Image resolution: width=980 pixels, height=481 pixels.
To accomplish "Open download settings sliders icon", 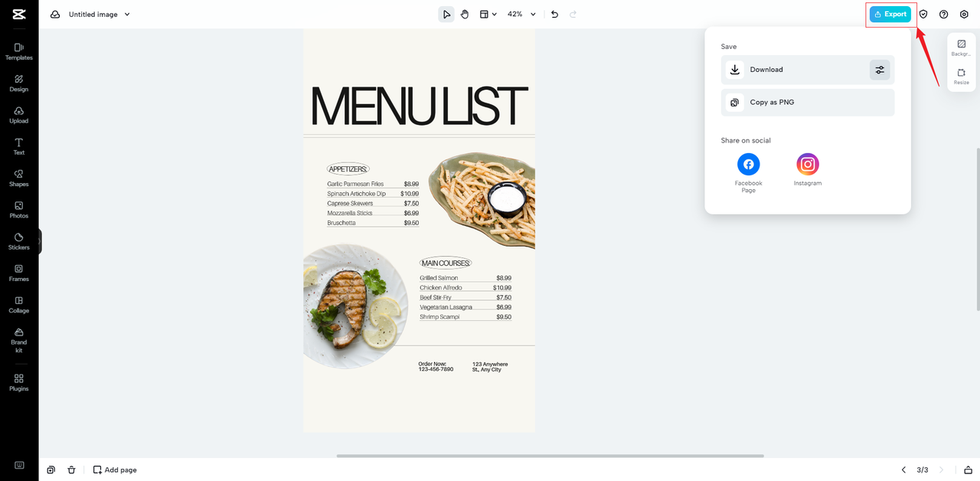I will click(880, 70).
